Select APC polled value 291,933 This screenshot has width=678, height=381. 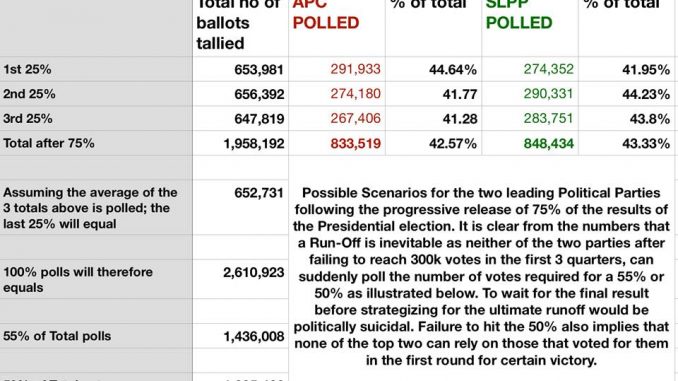coord(337,69)
